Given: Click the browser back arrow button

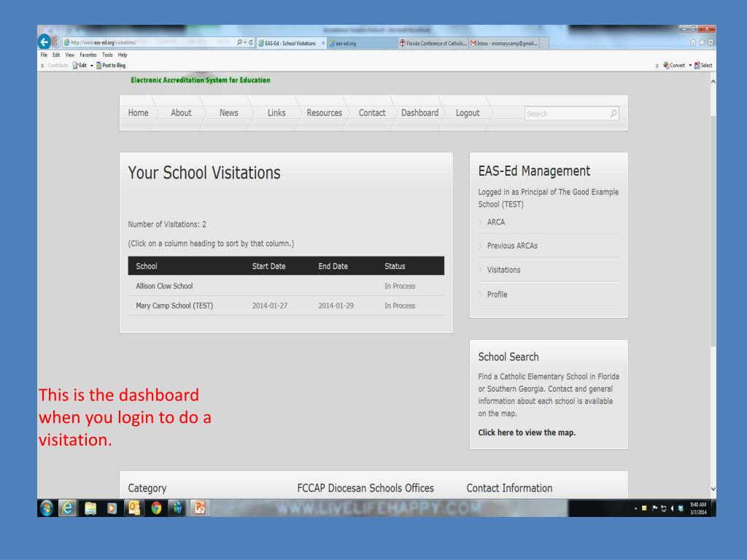Looking at the screenshot, I should (44, 42).
